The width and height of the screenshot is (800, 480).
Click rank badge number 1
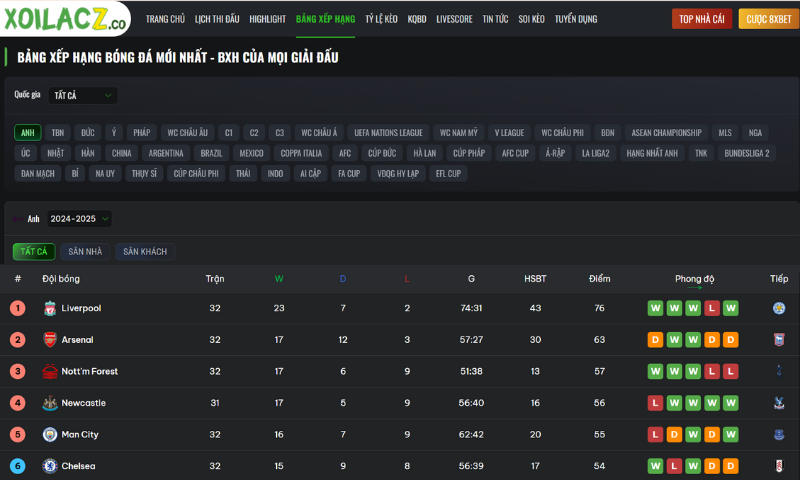point(17,308)
